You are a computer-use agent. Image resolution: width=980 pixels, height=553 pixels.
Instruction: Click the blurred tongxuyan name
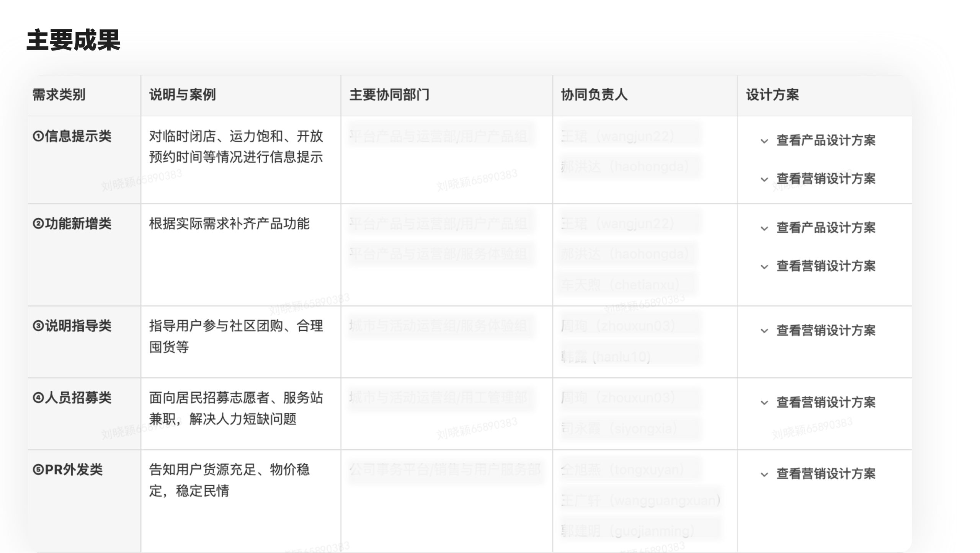(x=622, y=469)
